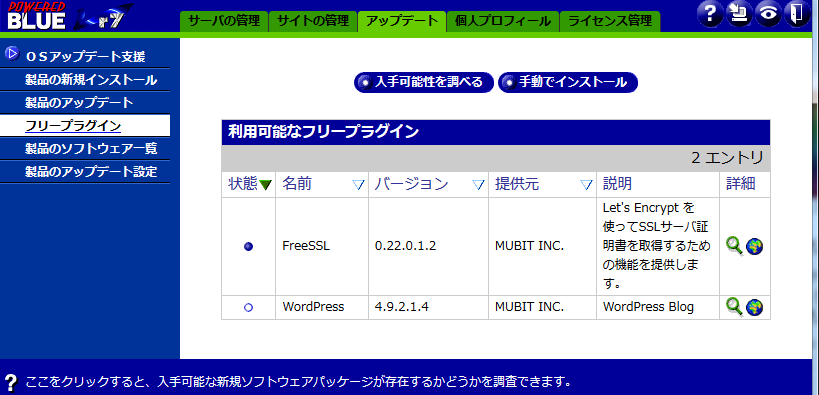819x395 pixels.
Task: Open ライセンス管理 tab
Action: tap(610, 21)
